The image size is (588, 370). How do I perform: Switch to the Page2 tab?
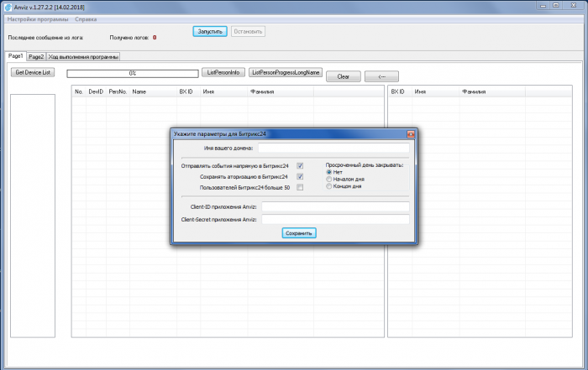tap(36, 57)
